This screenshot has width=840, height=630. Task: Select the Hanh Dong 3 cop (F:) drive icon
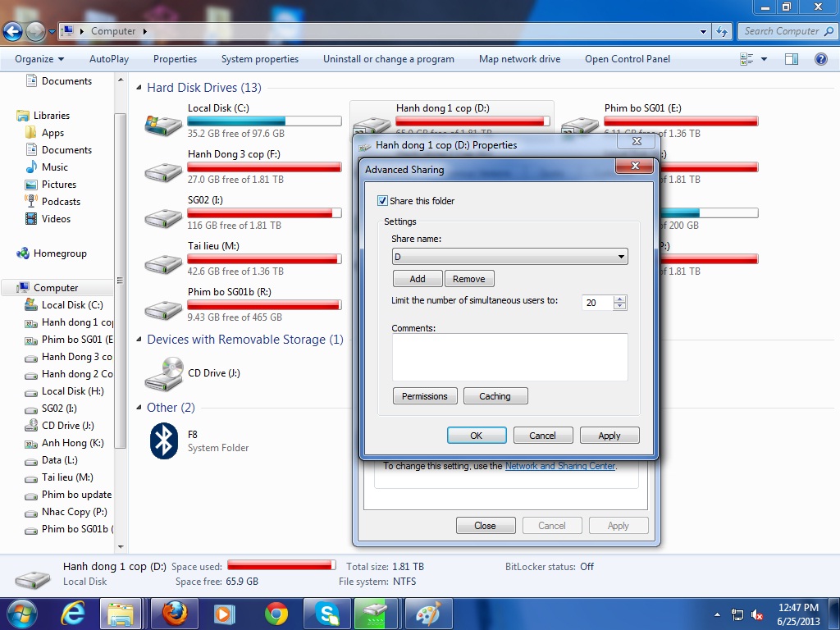163,172
